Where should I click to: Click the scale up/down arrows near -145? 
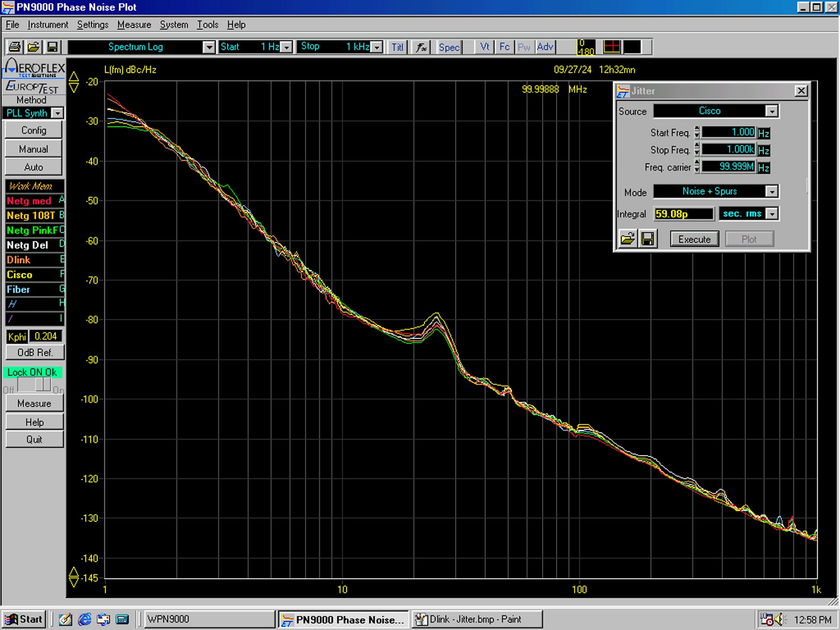74,577
